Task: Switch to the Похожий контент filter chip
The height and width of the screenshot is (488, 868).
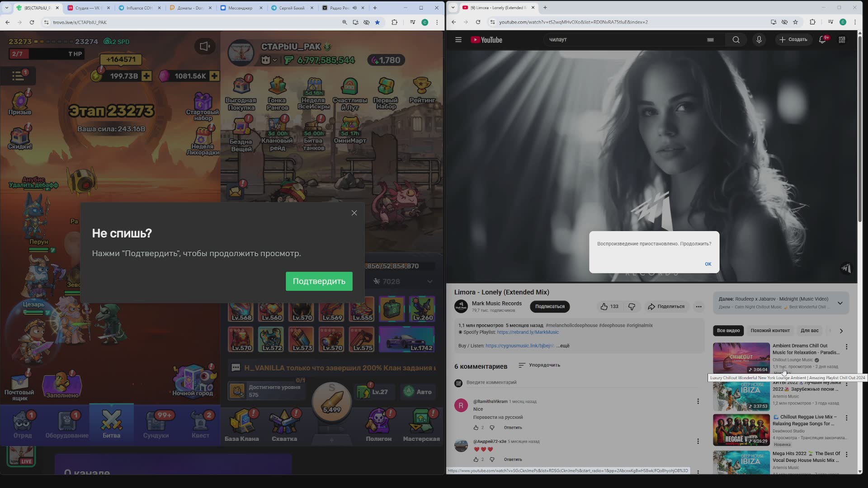Action: (769, 331)
